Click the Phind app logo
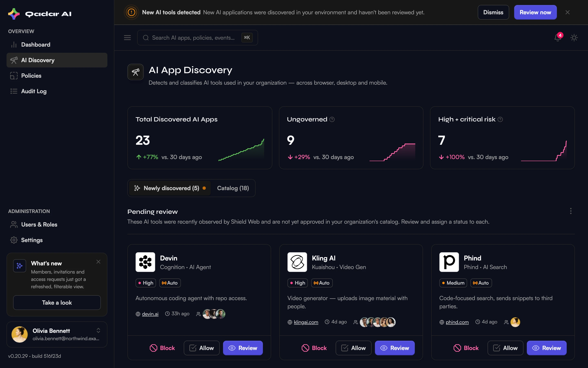Screen dimensions: 588x368 449,262
